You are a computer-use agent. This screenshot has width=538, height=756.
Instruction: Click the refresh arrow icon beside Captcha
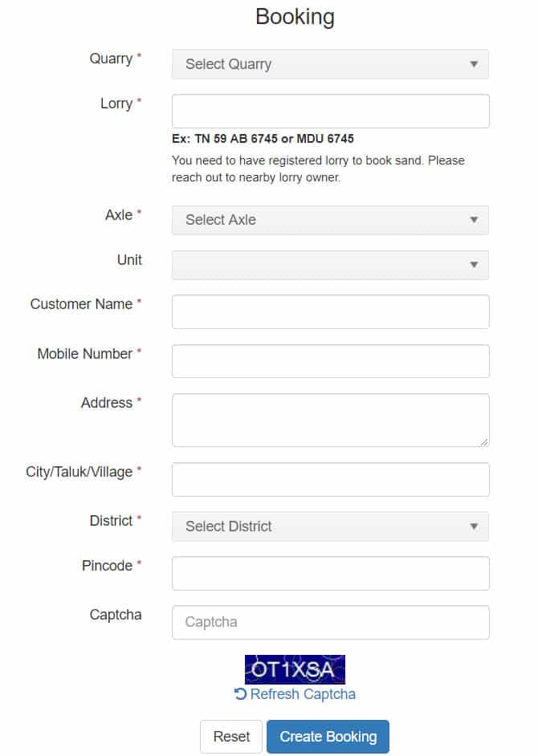240,694
